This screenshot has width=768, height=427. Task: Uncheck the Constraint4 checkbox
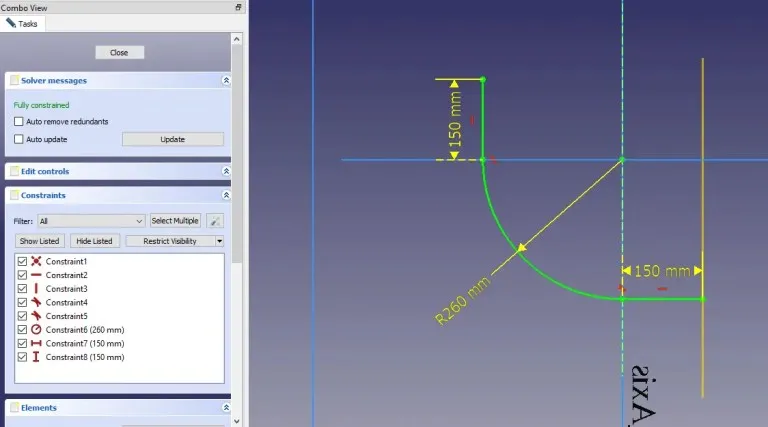22,303
